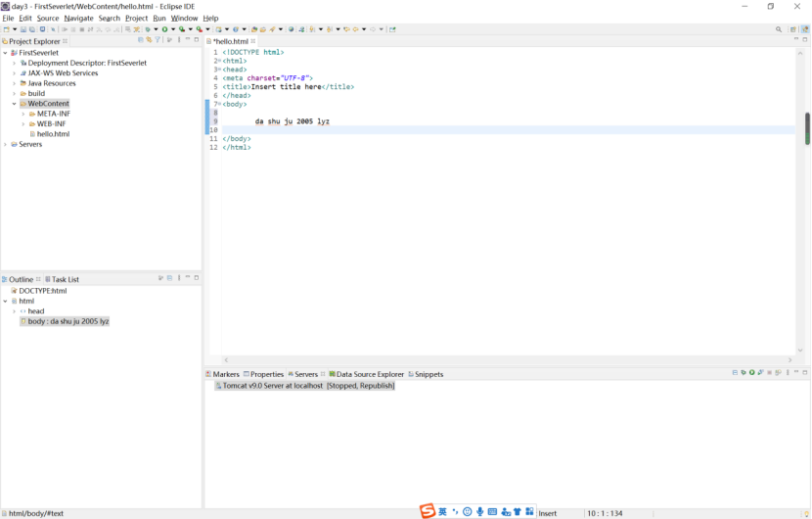This screenshot has width=812, height=519.
Task: Click the New file toolbar icon
Action: [x=6, y=29]
